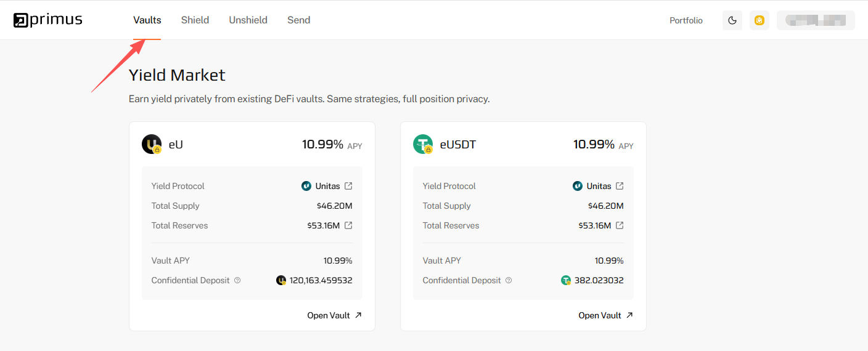This screenshot has width=868, height=351.
Task: Click the Primus logo
Action: (x=48, y=20)
